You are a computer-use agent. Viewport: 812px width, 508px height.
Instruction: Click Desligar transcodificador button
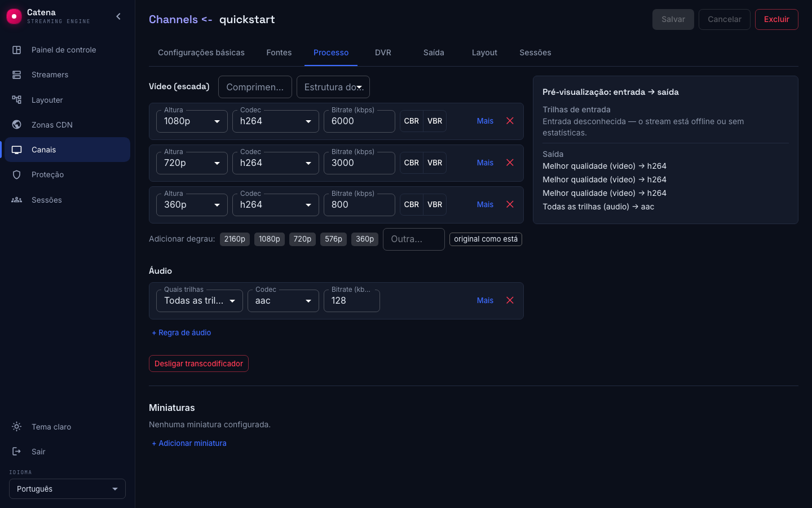tap(198, 364)
